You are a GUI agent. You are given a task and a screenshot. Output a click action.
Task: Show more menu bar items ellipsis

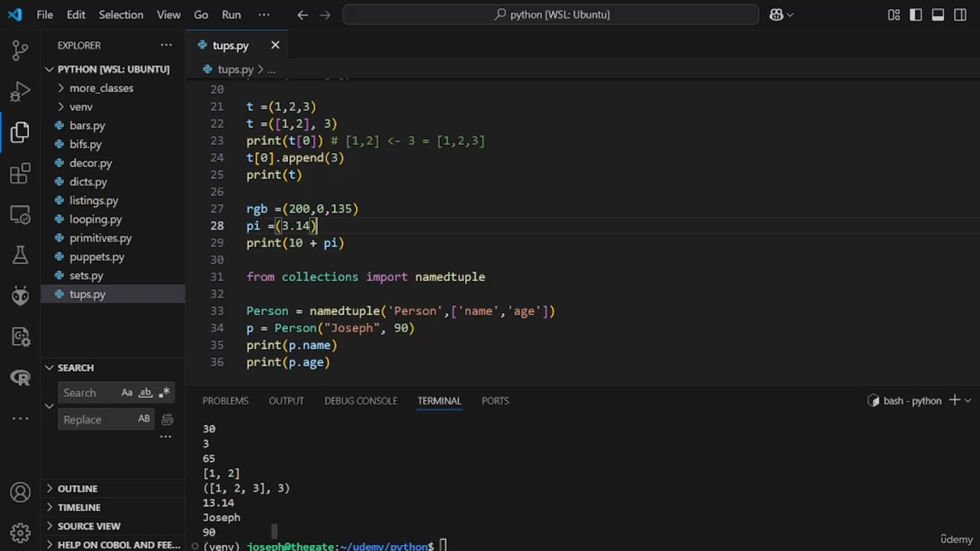(x=263, y=15)
